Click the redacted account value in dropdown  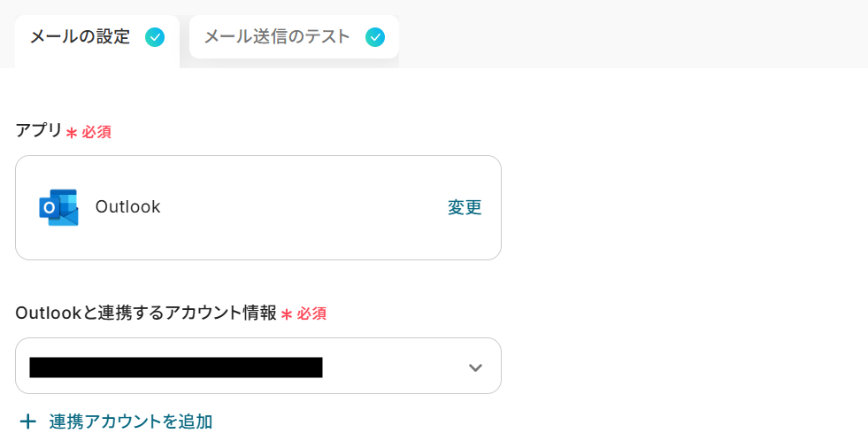(175, 367)
